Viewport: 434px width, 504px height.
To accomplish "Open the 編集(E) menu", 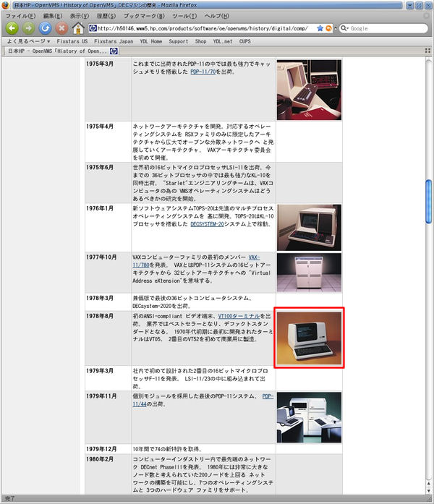I will tap(53, 16).
